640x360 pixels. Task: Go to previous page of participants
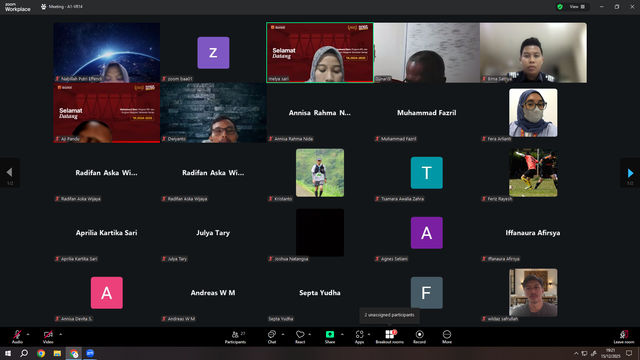[9, 173]
